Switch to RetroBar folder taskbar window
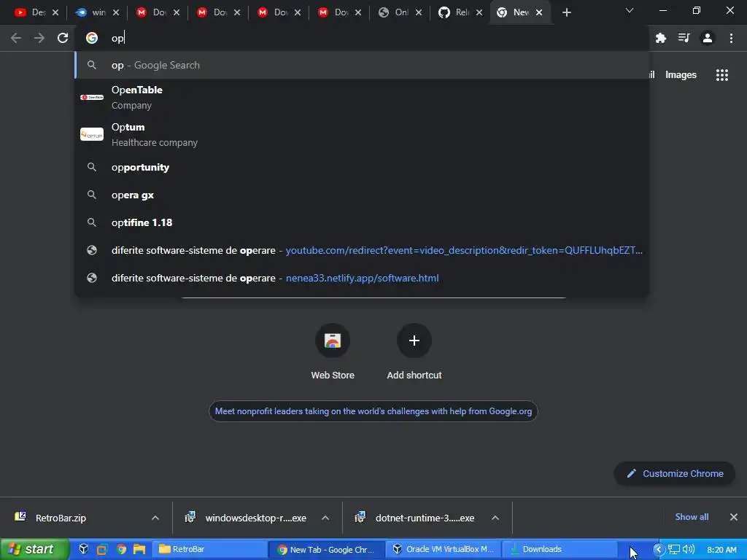 209,549
